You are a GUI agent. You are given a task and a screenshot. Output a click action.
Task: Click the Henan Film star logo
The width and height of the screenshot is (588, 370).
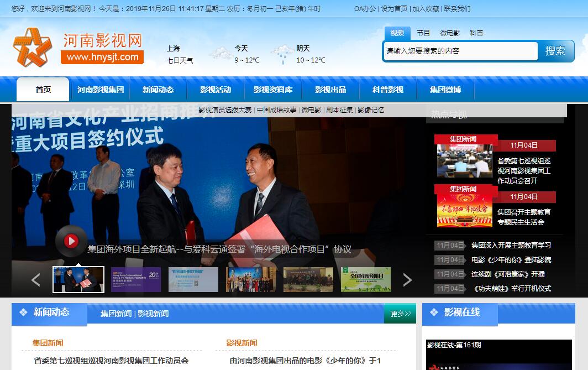click(x=32, y=48)
